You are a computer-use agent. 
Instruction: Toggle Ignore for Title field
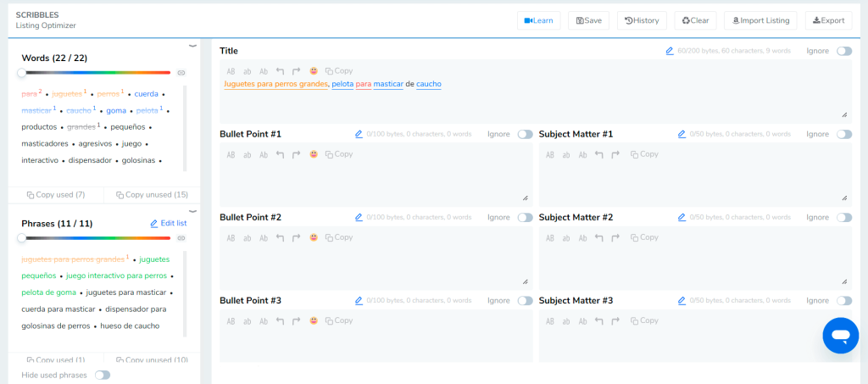click(x=844, y=51)
